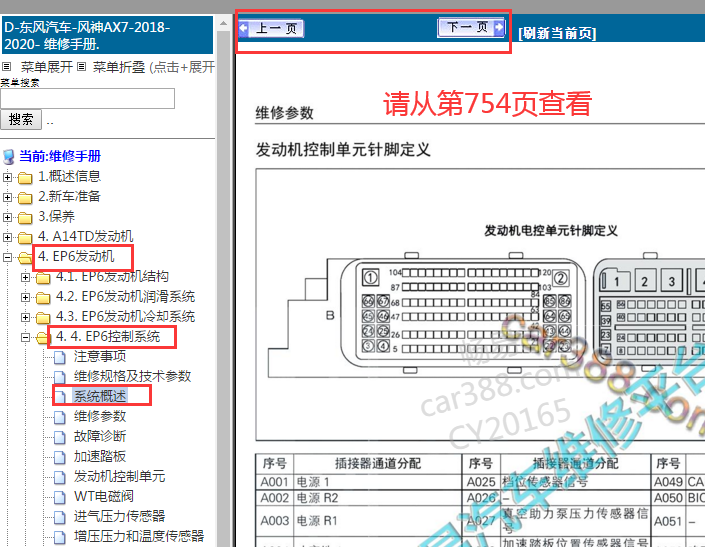Expand the 3.保养 tree node
705x547 pixels.
(7, 217)
